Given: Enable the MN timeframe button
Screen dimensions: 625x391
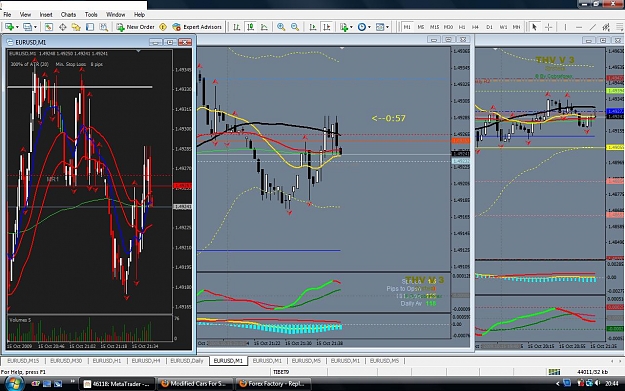Looking at the screenshot, I should pyautogui.click(x=517, y=27).
